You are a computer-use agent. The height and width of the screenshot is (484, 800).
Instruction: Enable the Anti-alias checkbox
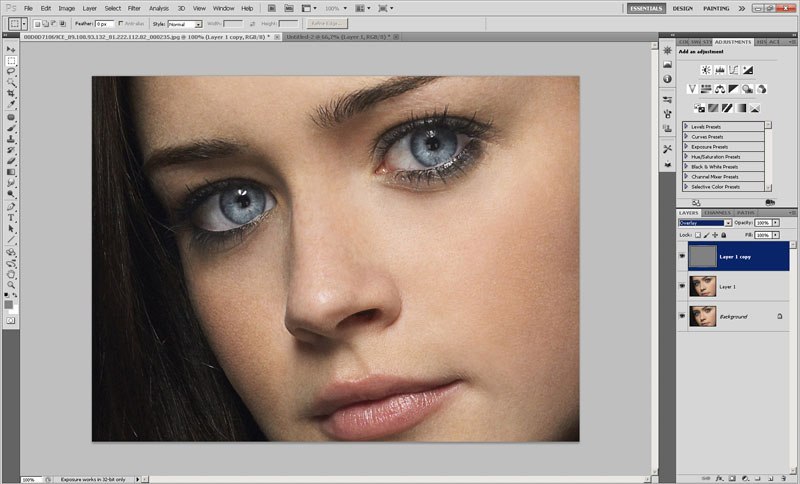(x=122, y=23)
